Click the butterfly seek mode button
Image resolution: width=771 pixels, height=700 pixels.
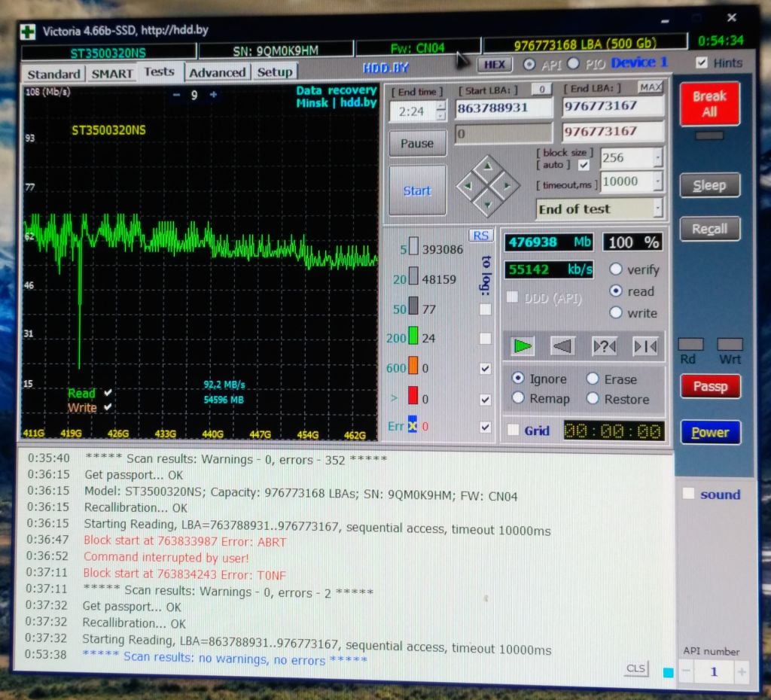coord(645,347)
